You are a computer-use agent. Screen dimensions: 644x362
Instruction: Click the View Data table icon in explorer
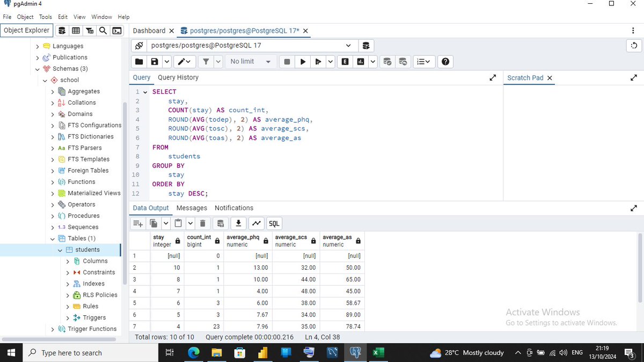pyautogui.click(x=76, y=31)
